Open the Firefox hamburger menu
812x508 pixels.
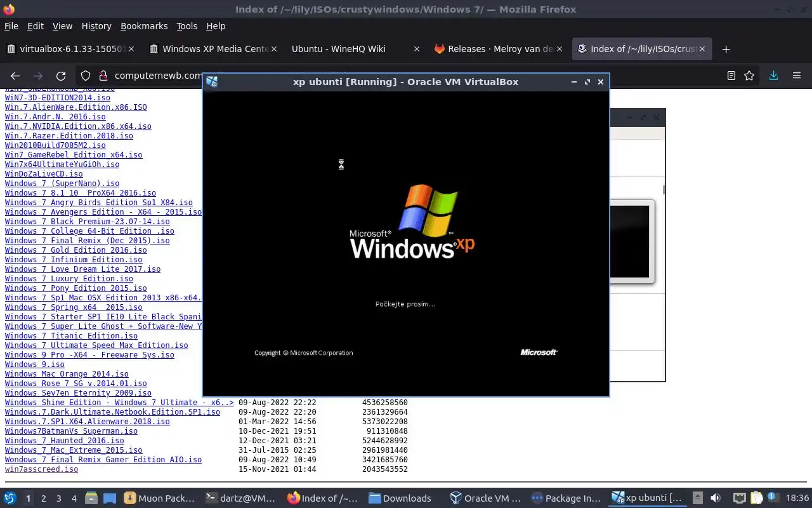(x=797, y=76)
